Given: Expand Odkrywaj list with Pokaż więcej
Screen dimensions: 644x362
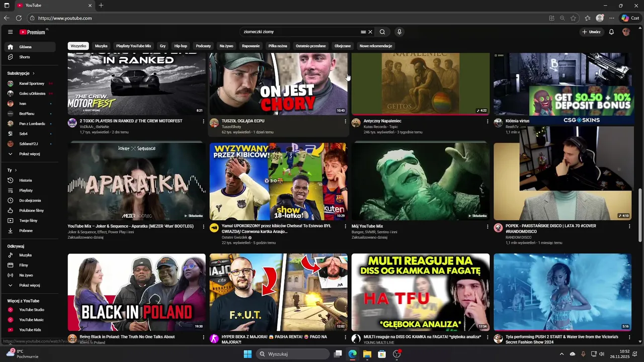Looking at the screenshot, I should click(x=31, y=285).
